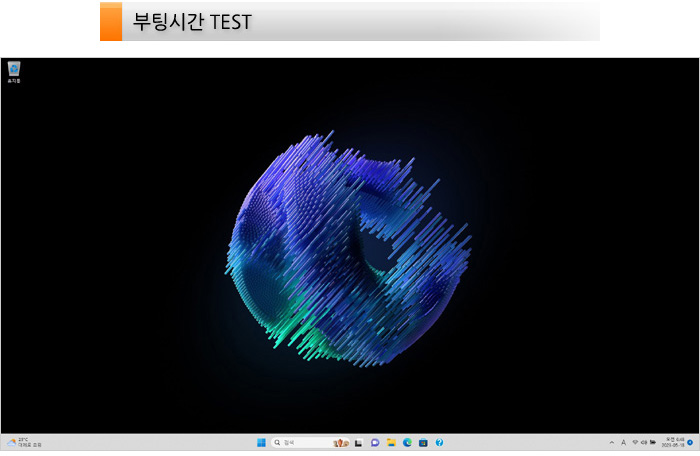Viewport: 700px width, 456px height.
Task: Open the Windows Start menu
Action: pos(261,443)
